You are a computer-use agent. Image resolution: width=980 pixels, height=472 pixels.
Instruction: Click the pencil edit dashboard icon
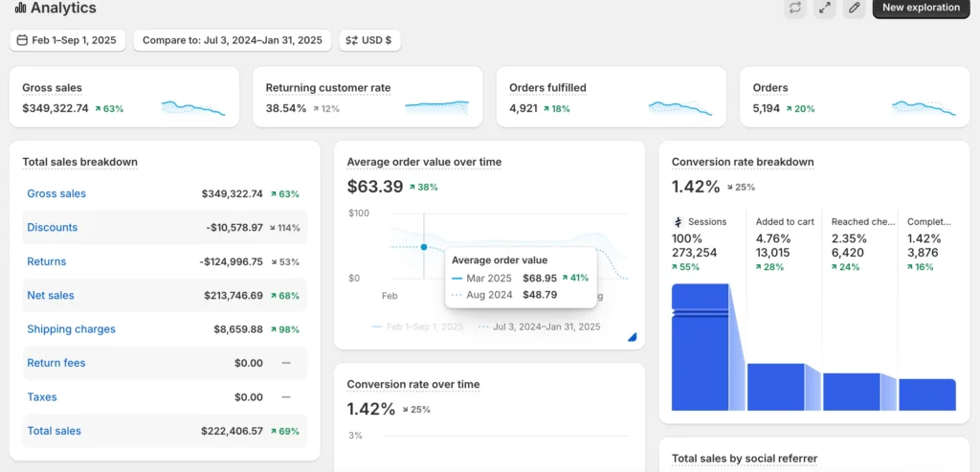click(855, 8)
